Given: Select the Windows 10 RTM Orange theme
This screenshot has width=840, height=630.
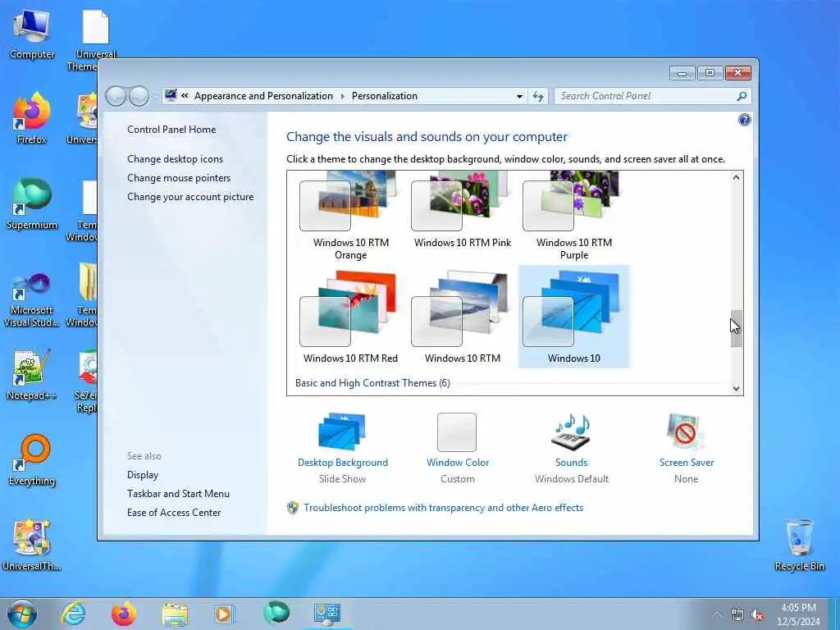Looking at the screenshot, I should 351,216.
